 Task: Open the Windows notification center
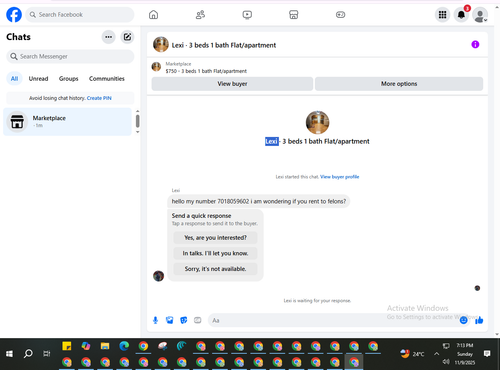pos(487,354)
